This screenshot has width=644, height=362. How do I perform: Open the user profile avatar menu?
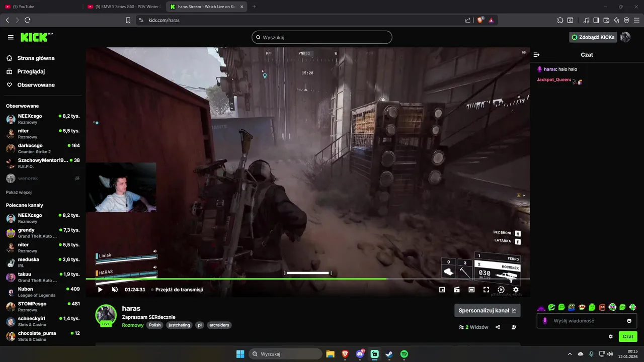pyautogui.click(x=625, y=37)
